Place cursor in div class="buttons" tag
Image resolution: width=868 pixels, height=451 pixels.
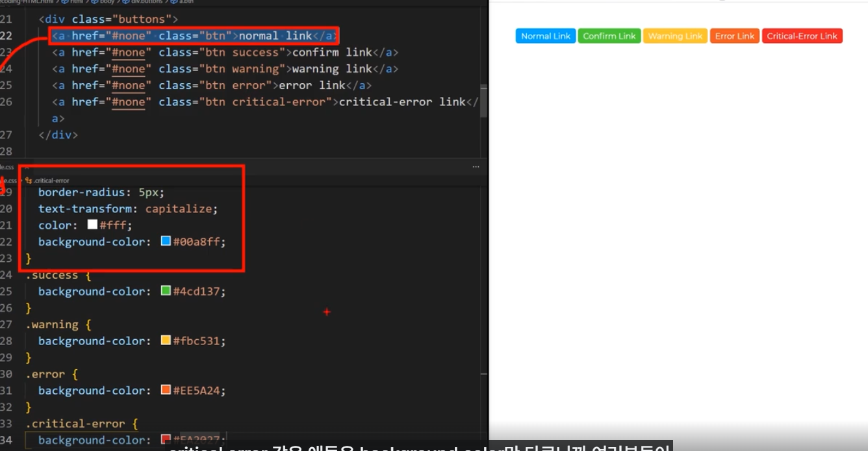click(108, 19)
